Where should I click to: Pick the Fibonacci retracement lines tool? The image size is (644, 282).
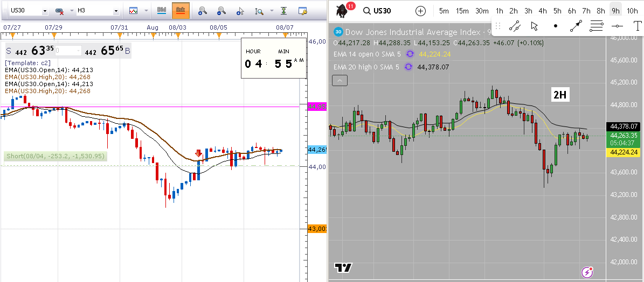tap(597, 26)
